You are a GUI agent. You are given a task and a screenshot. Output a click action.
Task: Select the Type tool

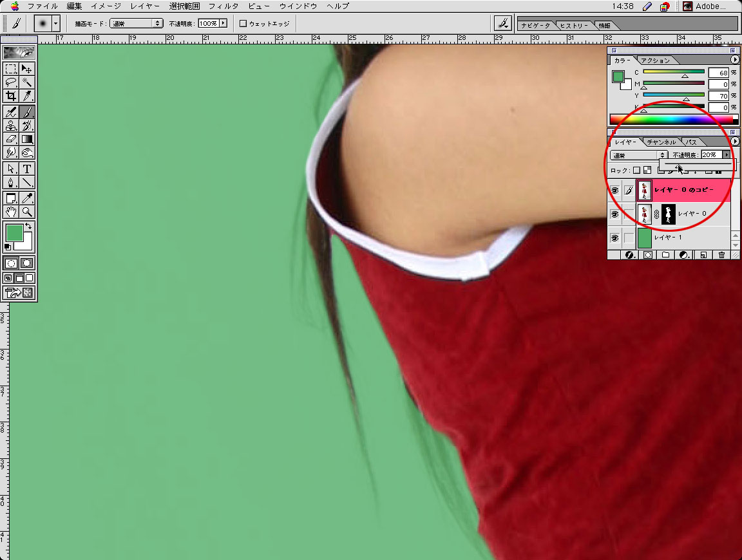[x=27, y=169]
